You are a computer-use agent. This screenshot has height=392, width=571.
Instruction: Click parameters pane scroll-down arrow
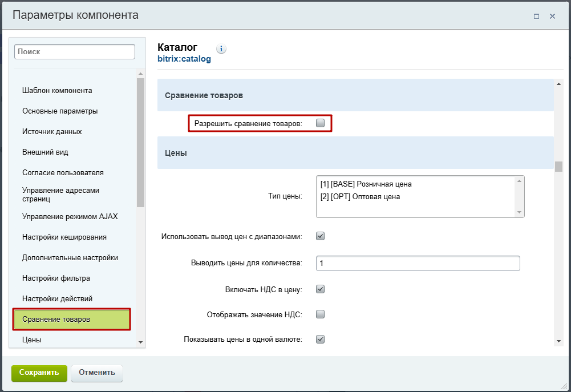click(x=558, y=341)
